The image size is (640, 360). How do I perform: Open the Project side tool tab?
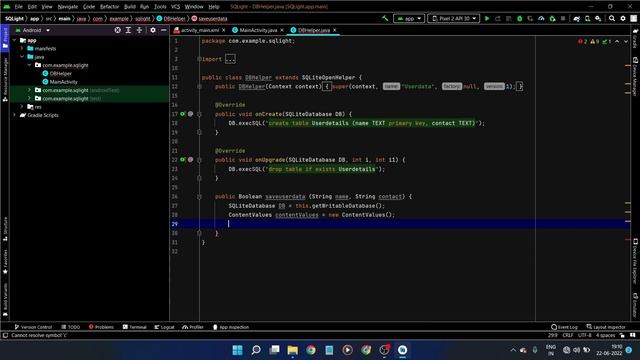tap(5, 38)
